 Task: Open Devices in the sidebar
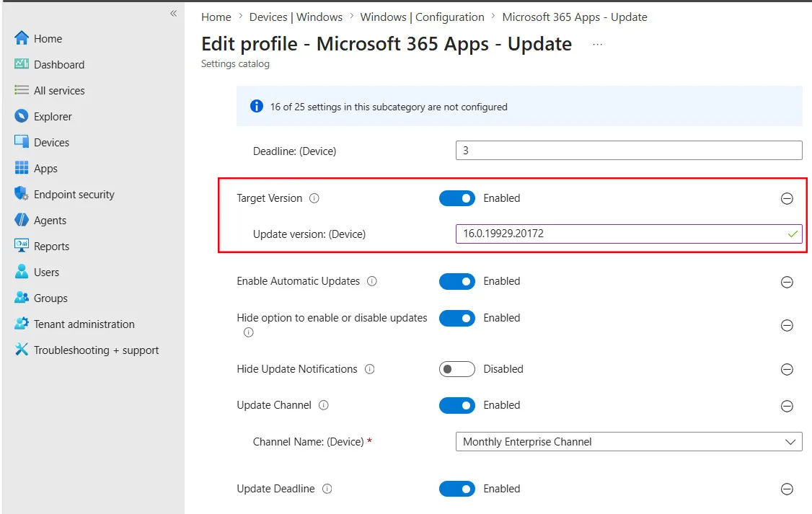51,142
